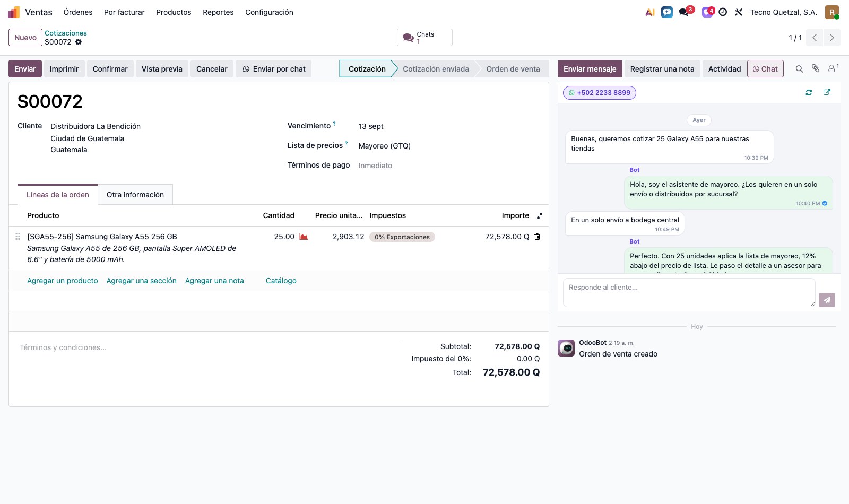Click Agregar un producto link
The image size is (849, 504).
click(63, 281)
